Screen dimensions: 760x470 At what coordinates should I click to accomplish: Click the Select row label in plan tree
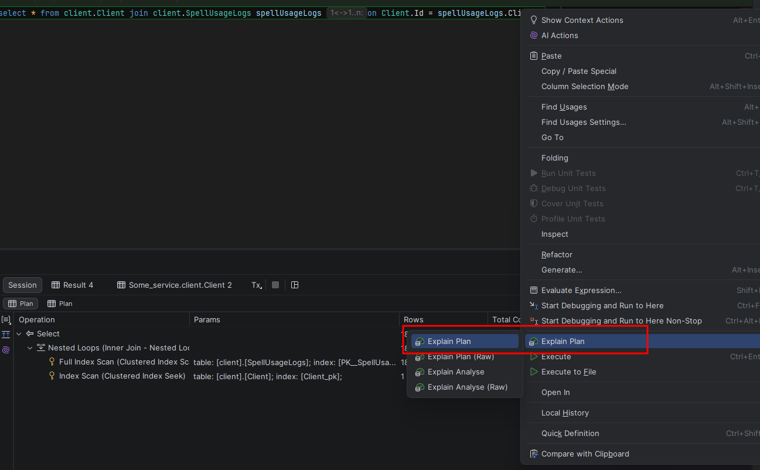[48, 334]
